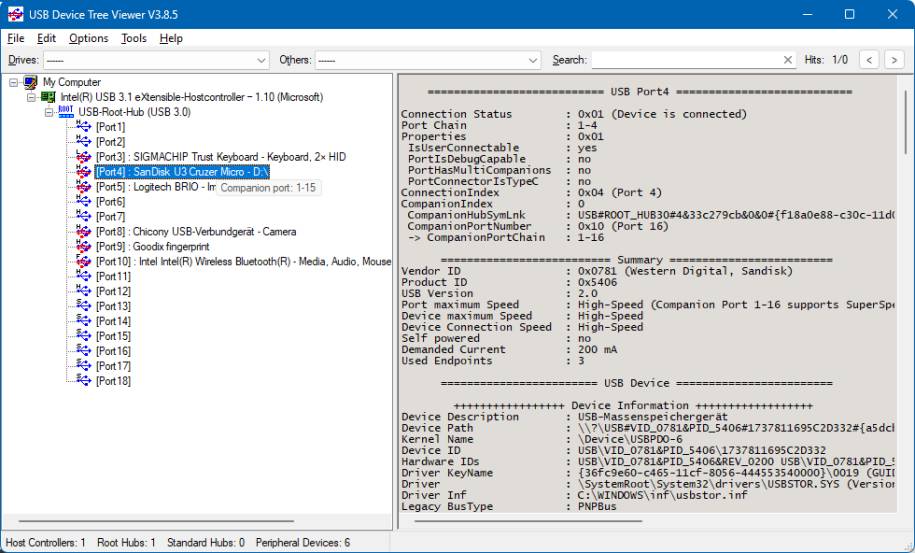Click the details pane horizontal scrollbar
915x553 pixels.
click(x=528, y=521)
